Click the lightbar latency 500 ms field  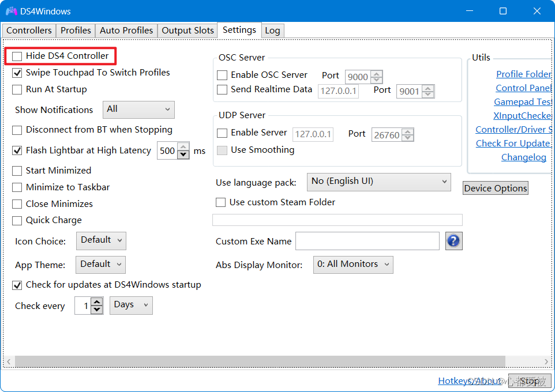pos(167,150)
